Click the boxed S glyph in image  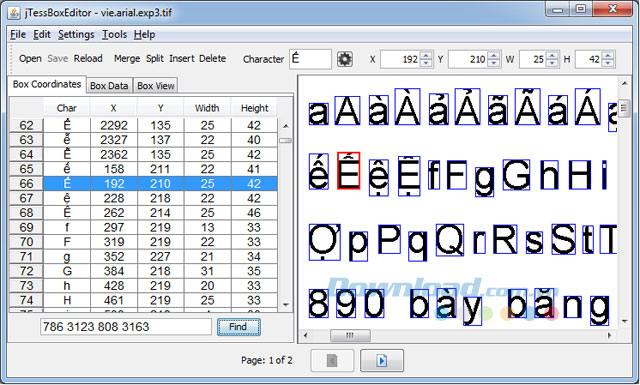564,239
